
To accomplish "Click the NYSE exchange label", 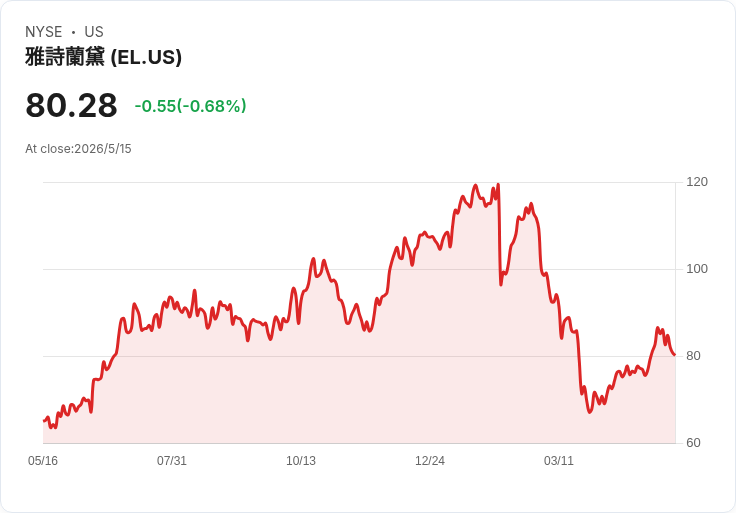I will 44,32.
